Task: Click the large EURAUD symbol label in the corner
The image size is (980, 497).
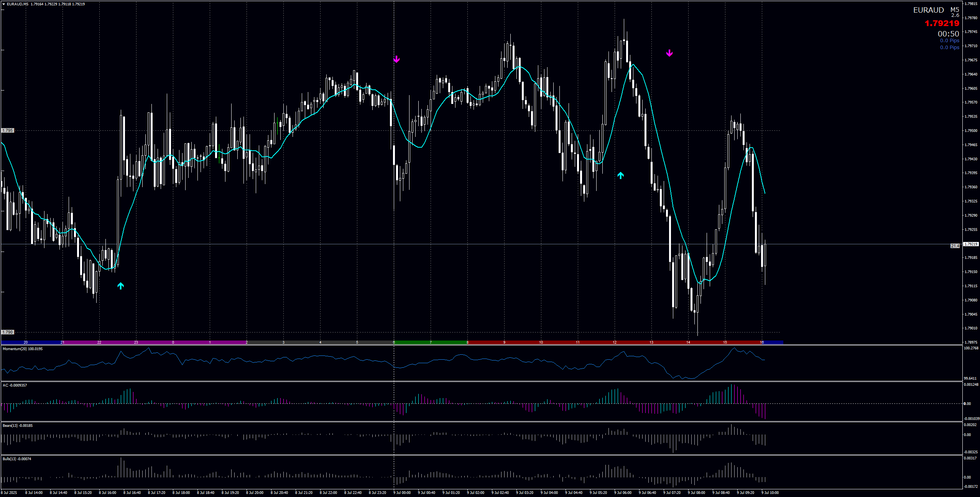Action: (928, 10)
